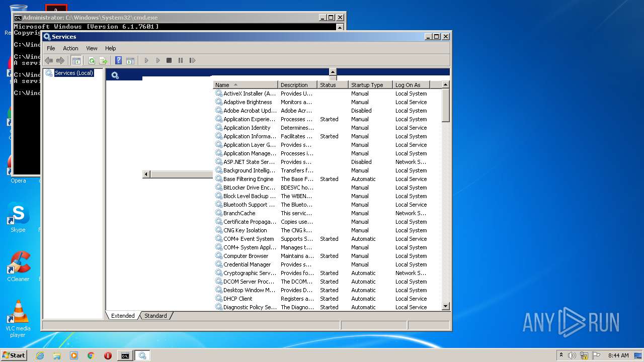Click the Pause Service toolbar icon

181,60
